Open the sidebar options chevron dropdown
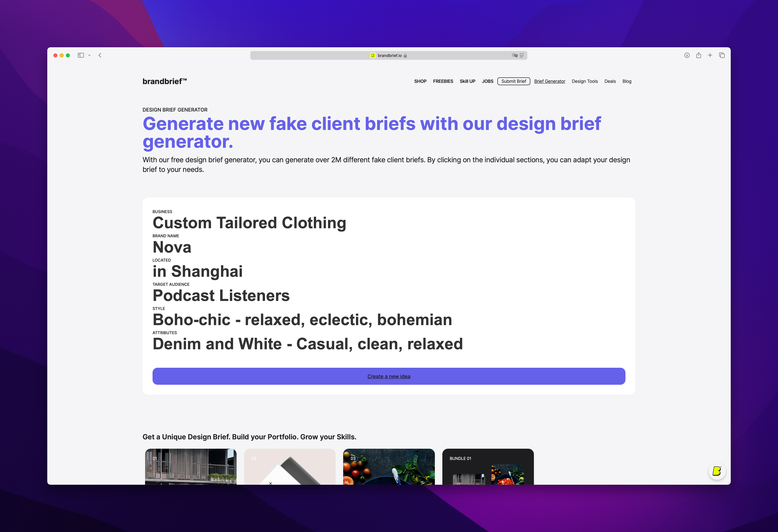This screenshot has height=532, width=778. pyautogui.click(x=89, y=55)
